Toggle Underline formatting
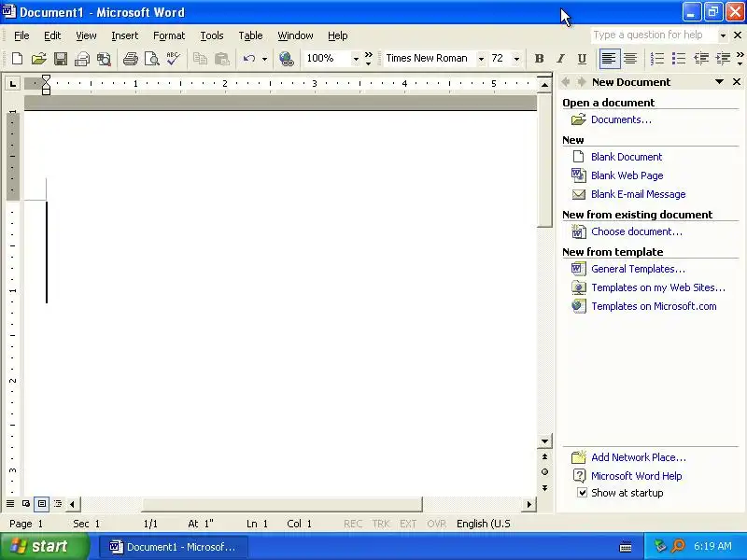This screenshot has width=747, height=560. [582, 59]
